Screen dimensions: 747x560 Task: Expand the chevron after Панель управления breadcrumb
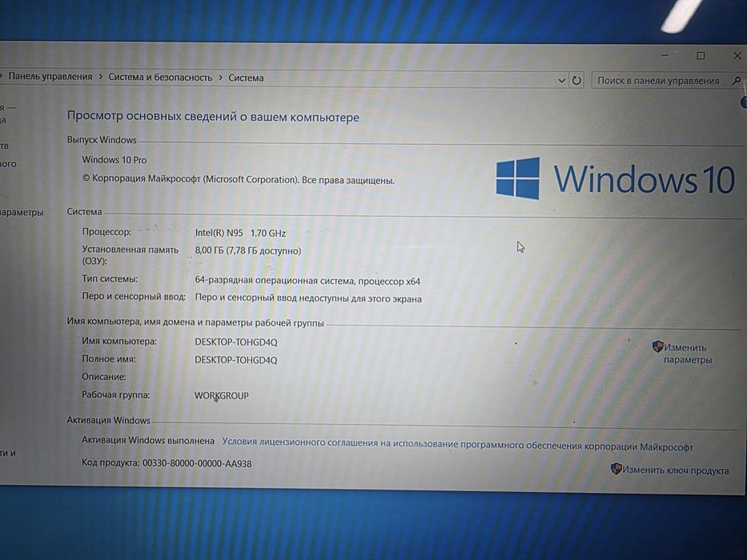(x=101, y=76)
